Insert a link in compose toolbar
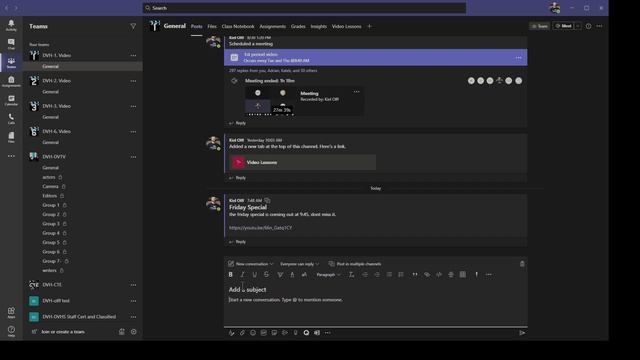Viewport: 640px width, 360px height. click(427, 275)
